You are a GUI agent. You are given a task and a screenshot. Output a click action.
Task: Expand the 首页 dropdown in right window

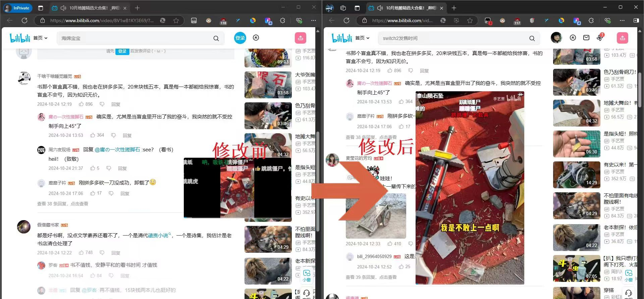coord(362,38)
